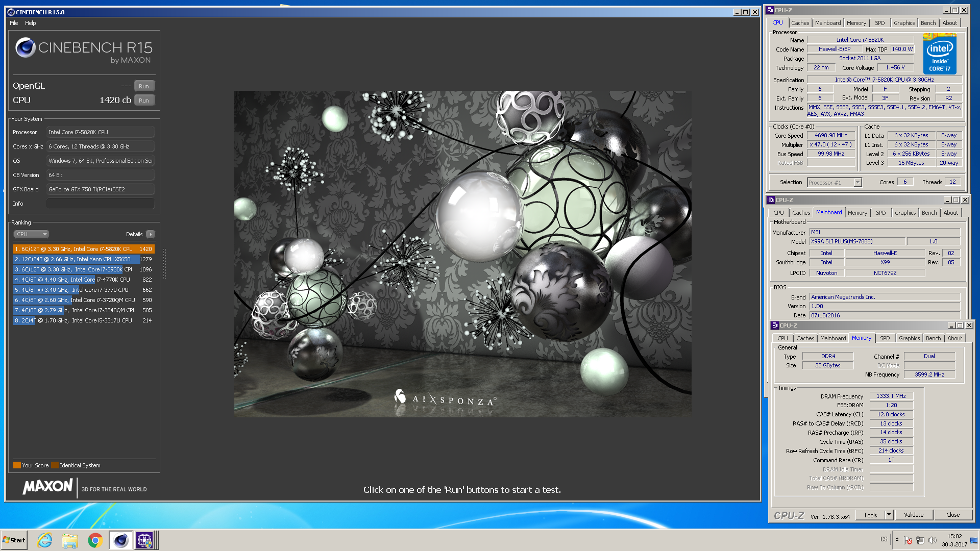Select ranking entry i7-4770K 822
Screen dimensions: 980x551
(84, 280)
